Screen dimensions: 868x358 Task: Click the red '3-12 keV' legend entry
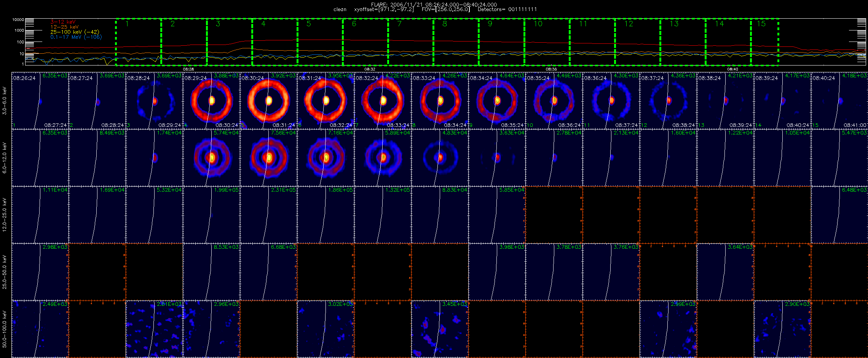click(63, 22)
